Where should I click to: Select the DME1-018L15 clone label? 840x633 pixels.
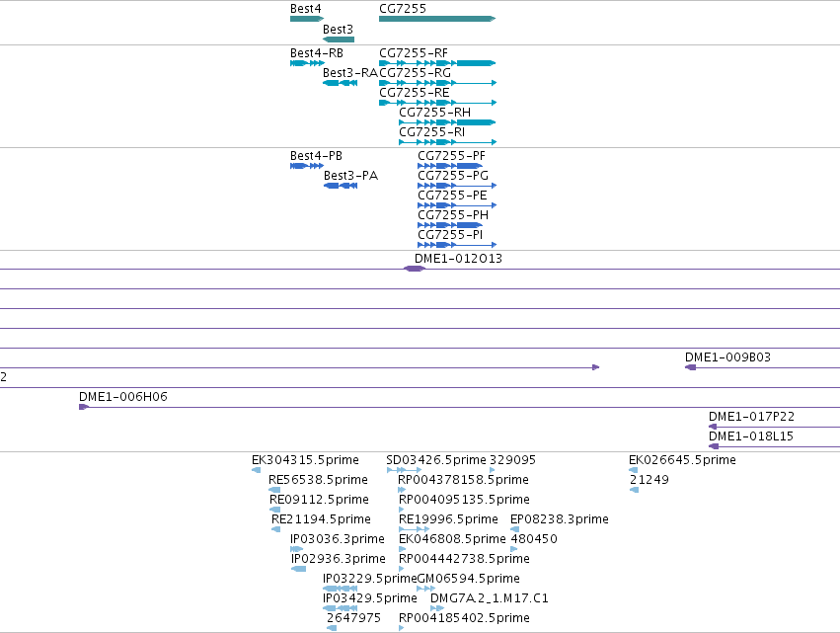coord(751,436)
